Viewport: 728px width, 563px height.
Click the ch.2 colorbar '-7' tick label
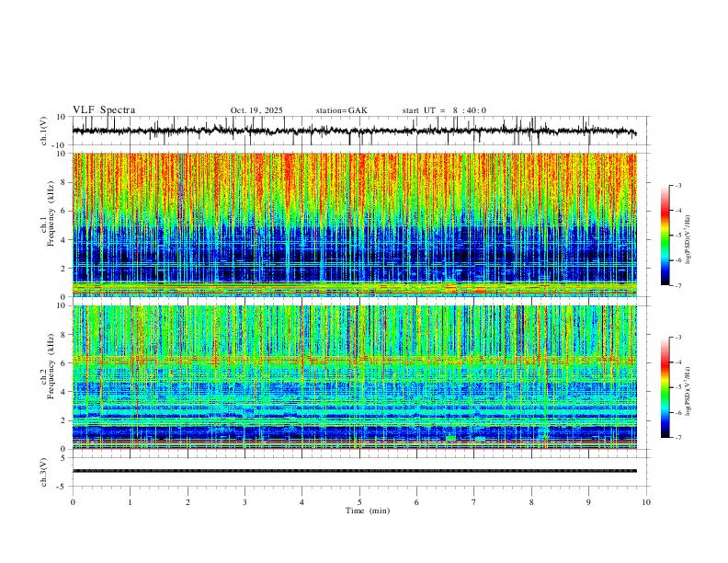(x=678, y=438)
